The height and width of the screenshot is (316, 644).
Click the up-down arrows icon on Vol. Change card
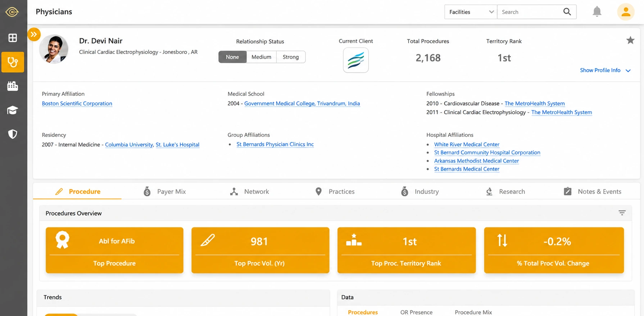pos(502,240)
